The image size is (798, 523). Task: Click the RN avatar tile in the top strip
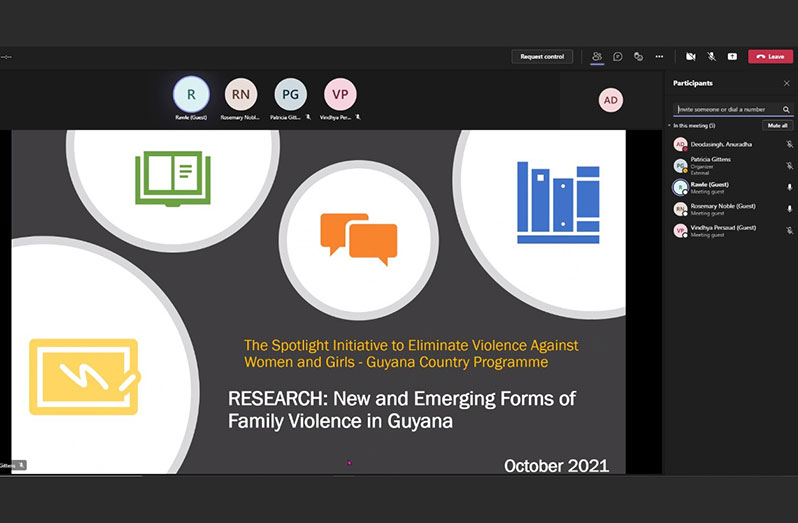tap(241, 94)
